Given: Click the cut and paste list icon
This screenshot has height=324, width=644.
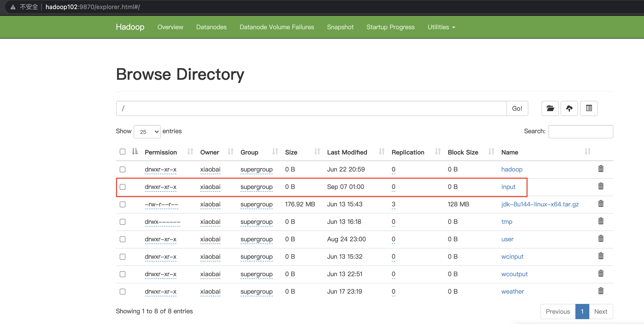Looking at the screenshot, I should click(589, 108).
